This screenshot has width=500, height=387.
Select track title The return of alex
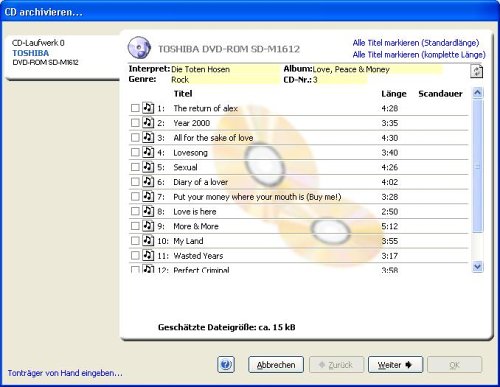[205, 108]
